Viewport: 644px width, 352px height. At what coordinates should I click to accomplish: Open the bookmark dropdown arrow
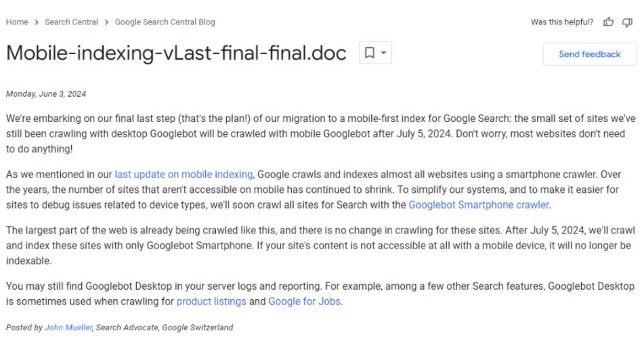pos(383,53)
